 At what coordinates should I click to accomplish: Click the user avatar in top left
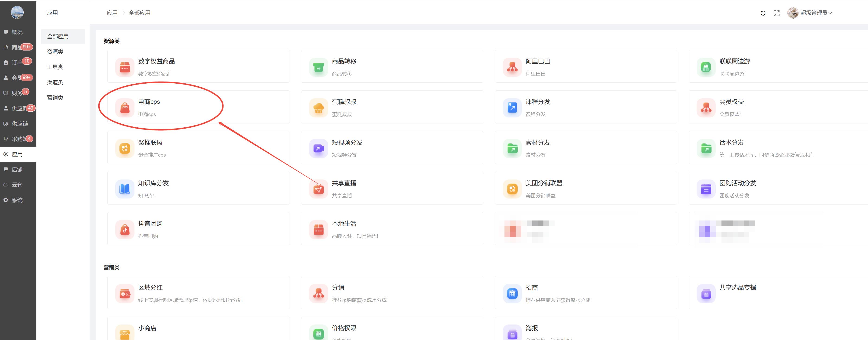pyautogui.click(x=17, y=13)
